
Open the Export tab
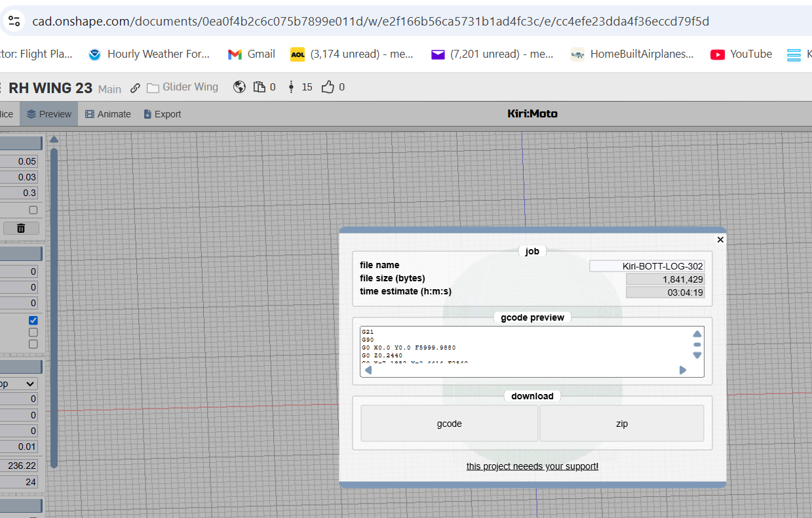coord(162,114)
